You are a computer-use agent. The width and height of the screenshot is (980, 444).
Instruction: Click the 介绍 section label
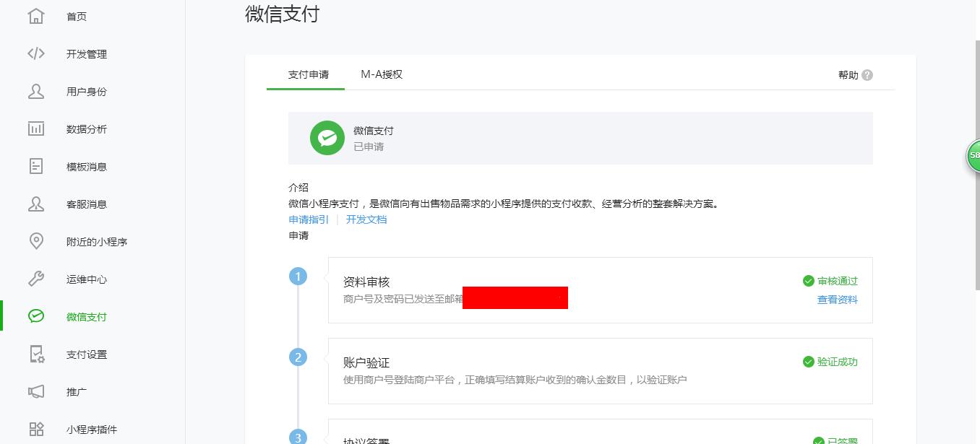[298, 188]
